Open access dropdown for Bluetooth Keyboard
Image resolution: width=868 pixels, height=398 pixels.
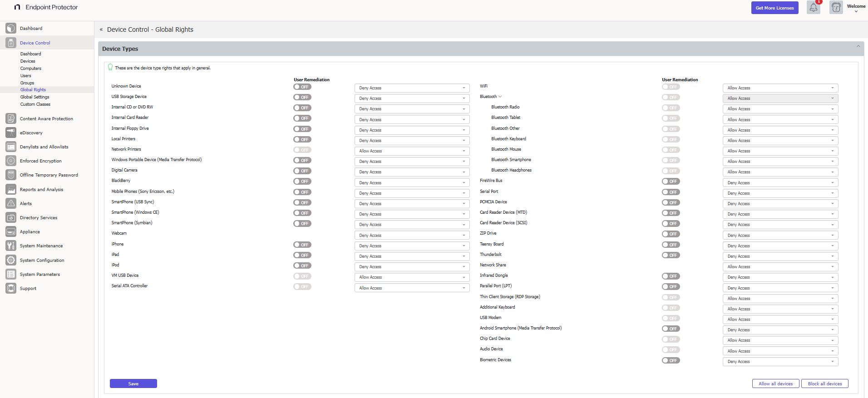[780, 141]
